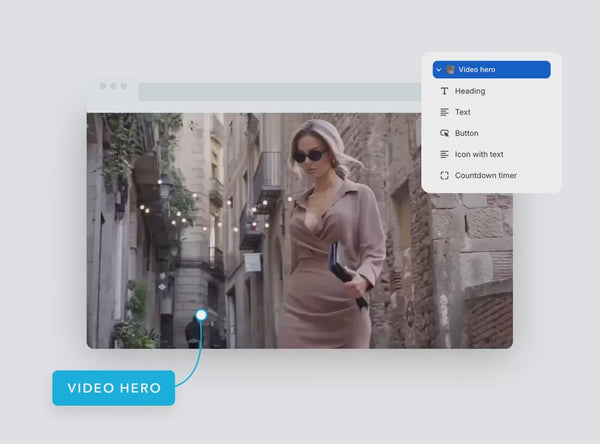Click the video hero preview image
Viewport: 600px width, 444px height.
pyautogui.click(x=300, y=230)
